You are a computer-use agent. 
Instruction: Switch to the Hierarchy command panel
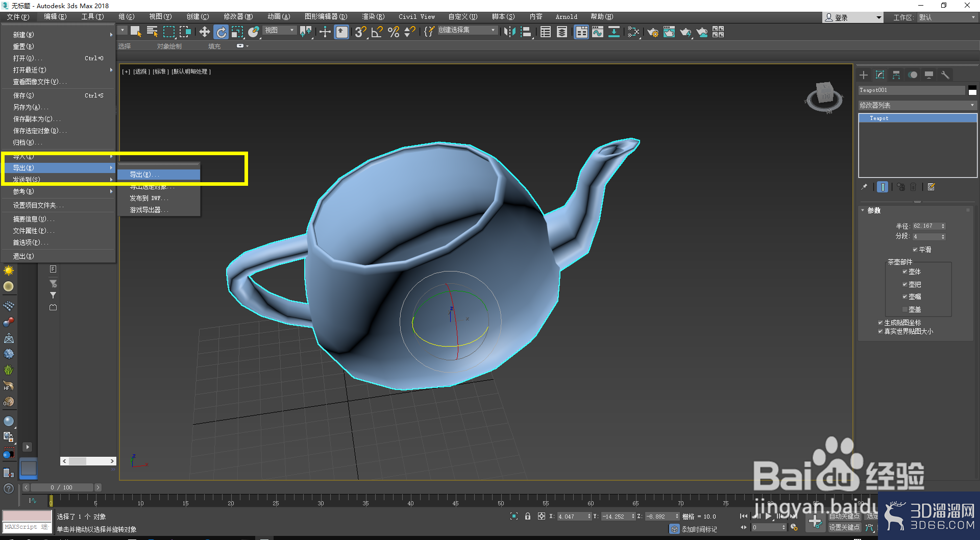[896, 75]
